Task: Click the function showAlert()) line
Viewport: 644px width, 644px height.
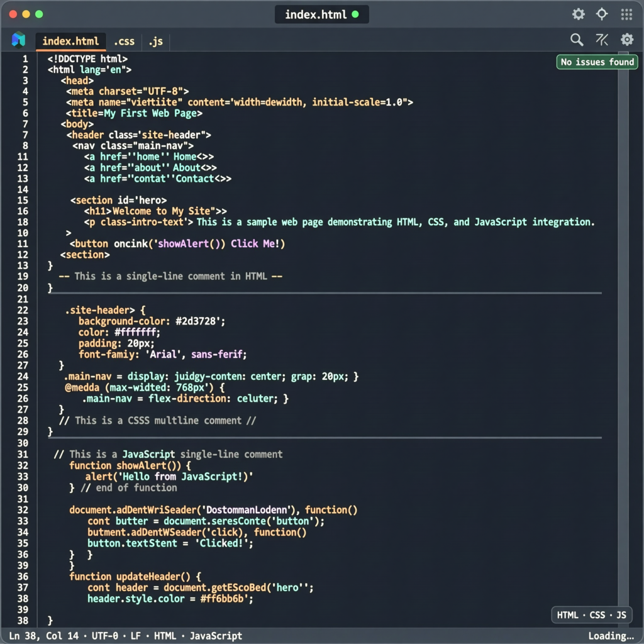Action: tap(130, 465)
